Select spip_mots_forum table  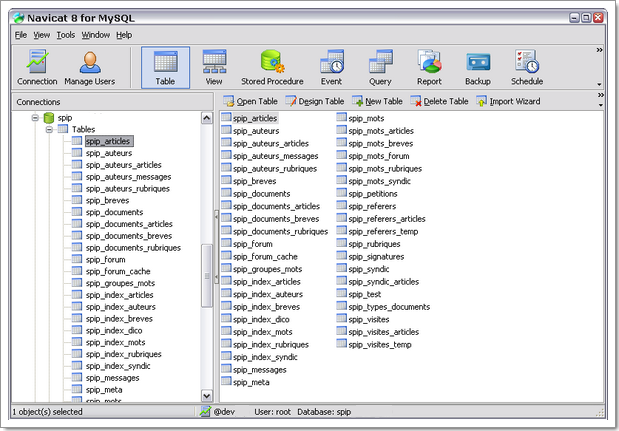pyautogui.click(x=379, y=156)
